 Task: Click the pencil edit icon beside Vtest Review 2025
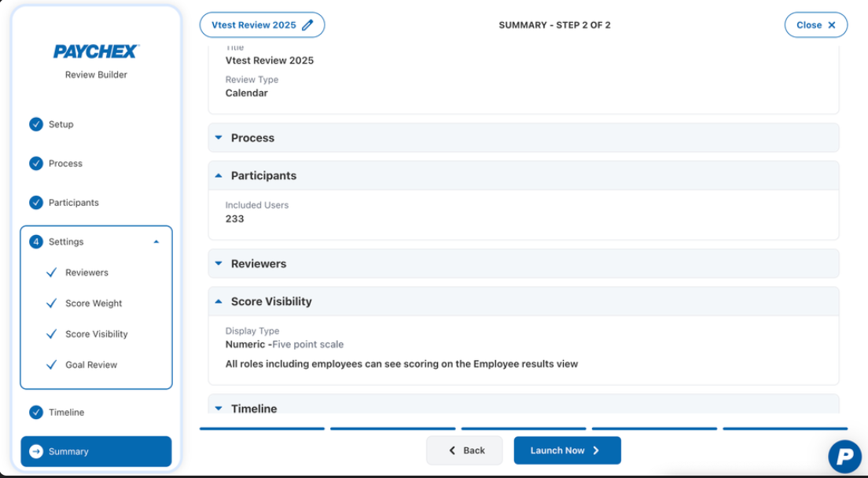coord(307,25)
